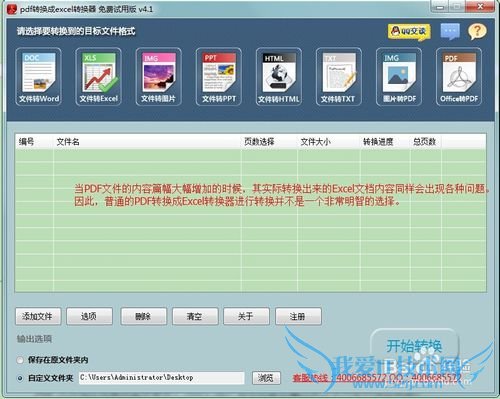The height and width of the screenshot is (399, 500).
Task: Click the 删除 button
Action: (144, 316)
